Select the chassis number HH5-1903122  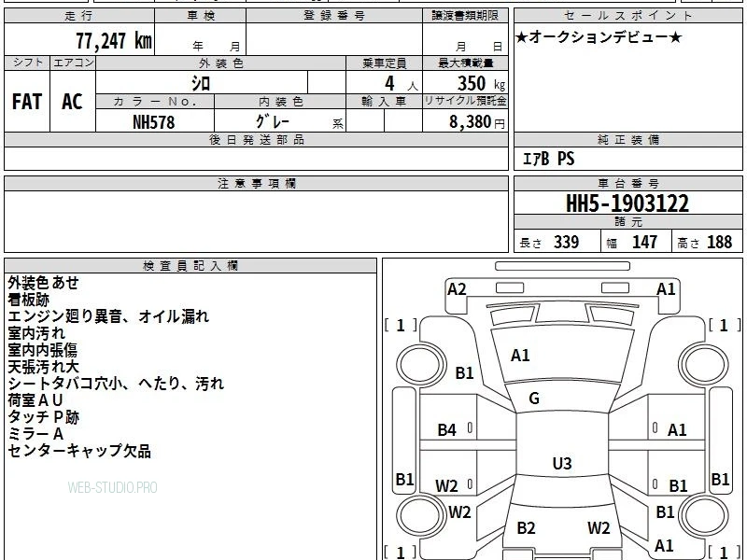627,203
